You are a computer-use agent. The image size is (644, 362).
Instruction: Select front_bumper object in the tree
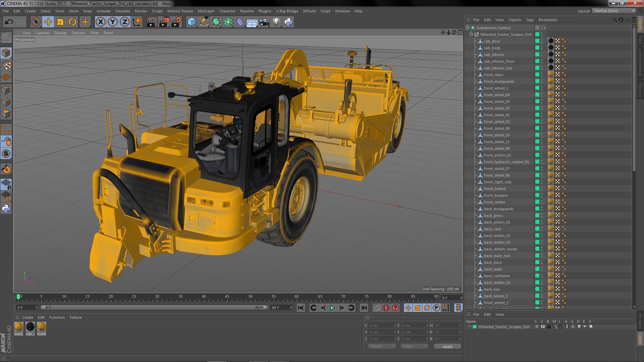pyautogui.click(x=495, y=195)
